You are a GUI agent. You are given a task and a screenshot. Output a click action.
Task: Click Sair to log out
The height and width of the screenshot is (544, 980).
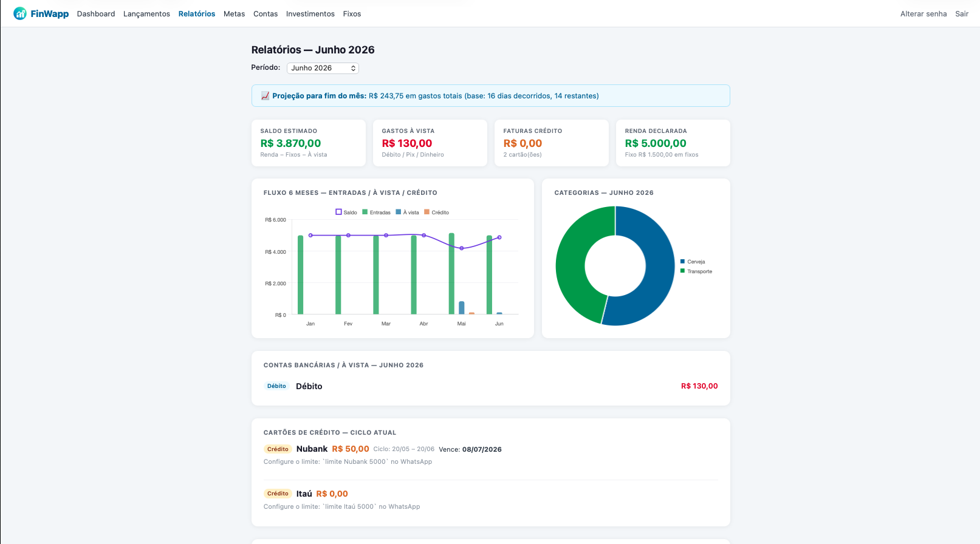tap(962, 14)
